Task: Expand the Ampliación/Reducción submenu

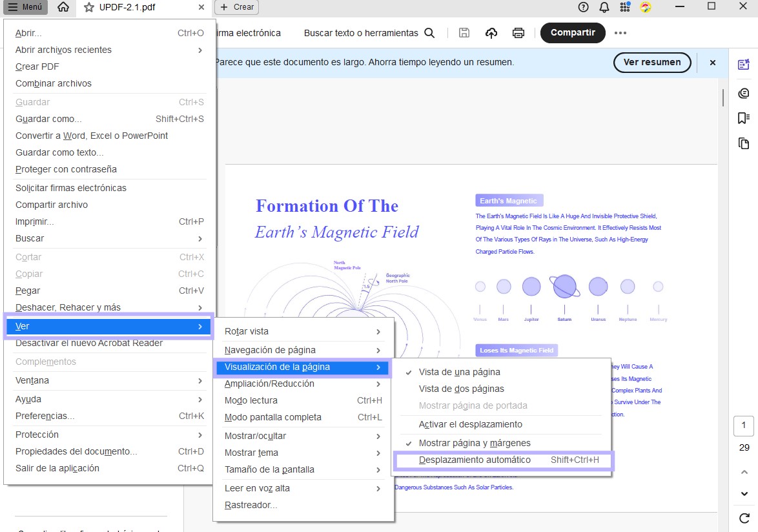Action: (x=303, y=384)
